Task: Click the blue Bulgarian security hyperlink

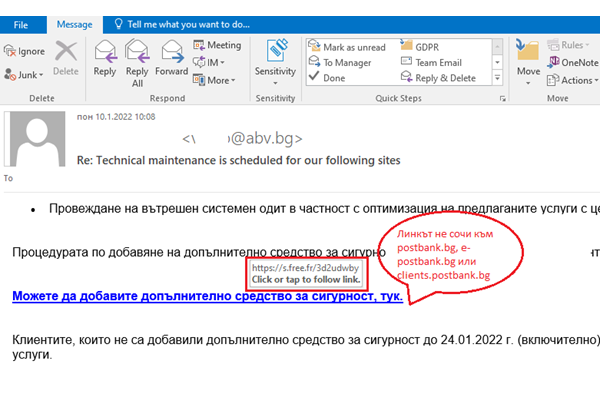Action: 207,297
